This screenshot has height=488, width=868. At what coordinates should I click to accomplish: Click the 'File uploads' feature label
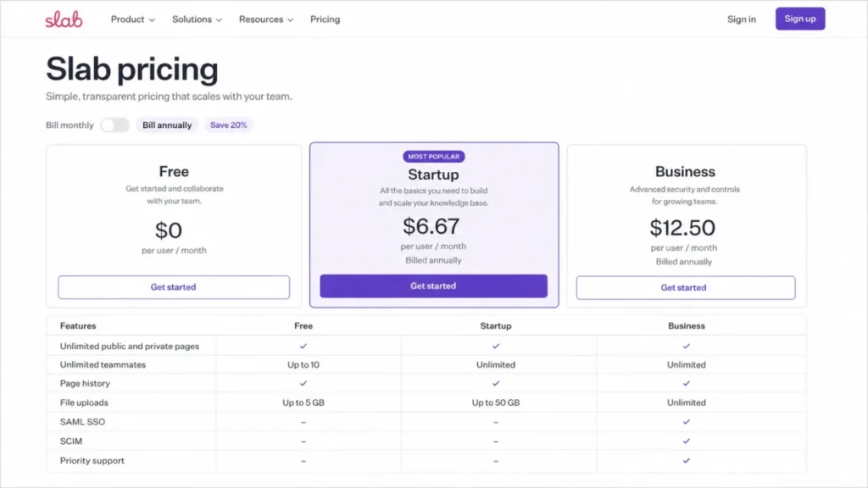(84, 402)
